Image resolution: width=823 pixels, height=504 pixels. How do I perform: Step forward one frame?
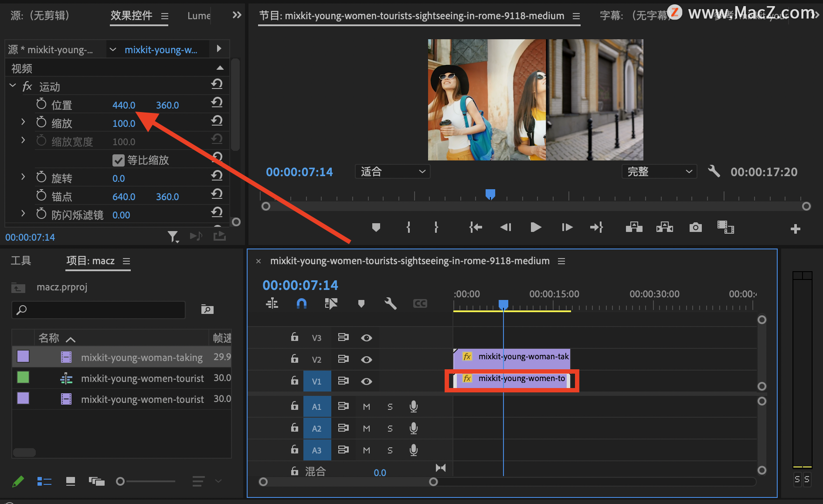(x=567, y=227)
